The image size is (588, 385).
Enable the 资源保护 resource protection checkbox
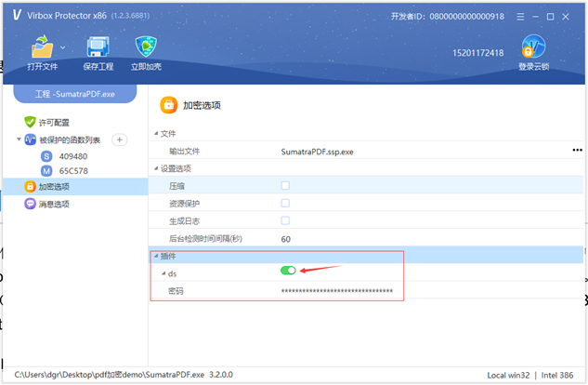[x=285, y=203]
